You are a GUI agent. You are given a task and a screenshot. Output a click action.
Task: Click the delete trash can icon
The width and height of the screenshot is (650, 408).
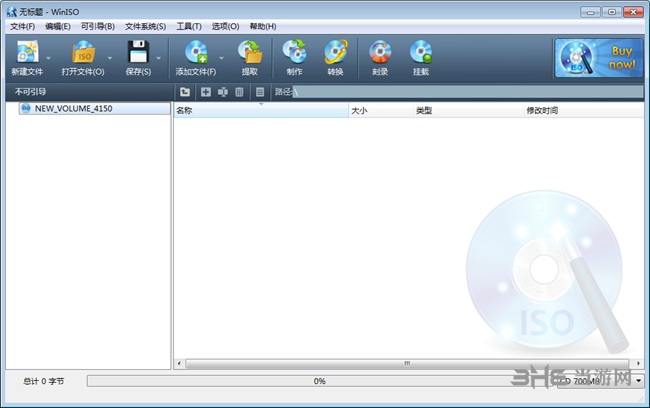(239, 92)
